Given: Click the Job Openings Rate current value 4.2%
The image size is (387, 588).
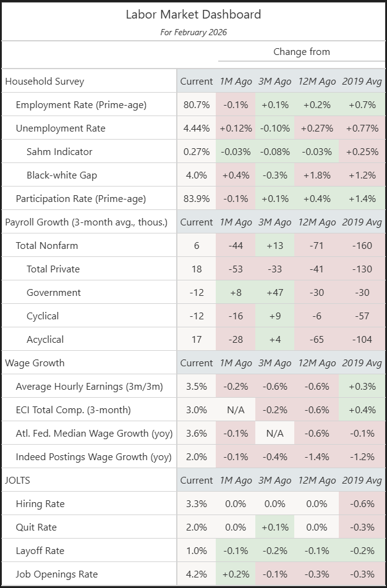Looking at the screenshot, I should click(196, 574).
